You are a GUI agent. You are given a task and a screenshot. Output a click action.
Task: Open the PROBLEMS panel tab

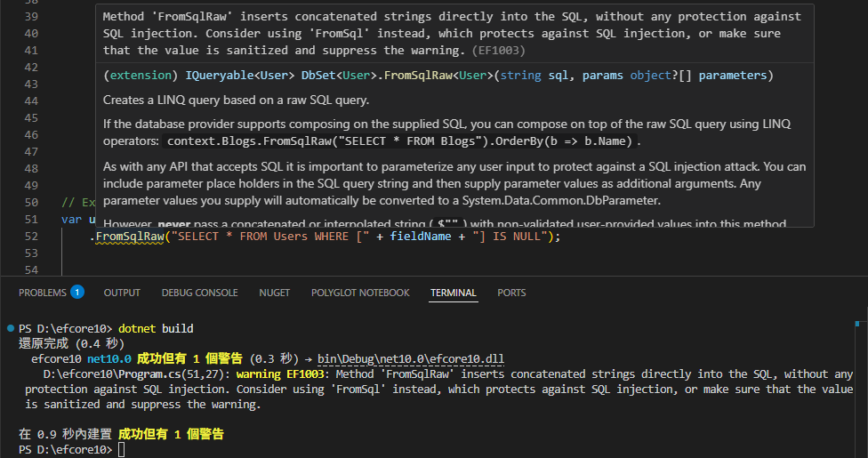42,293
